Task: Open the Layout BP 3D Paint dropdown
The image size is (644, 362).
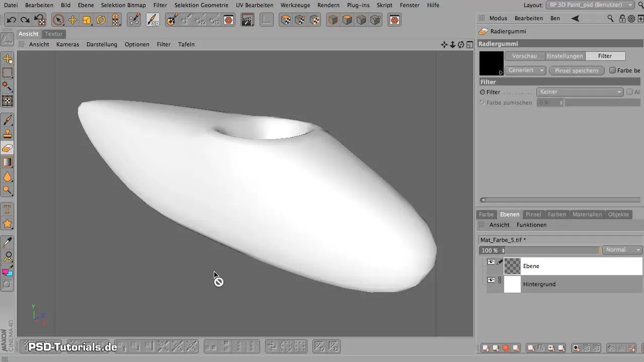Action: coord(590,5)
